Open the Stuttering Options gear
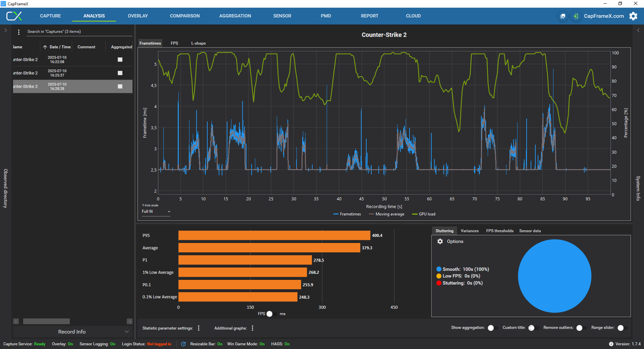644x349 pixels. [x=440, y=242]
